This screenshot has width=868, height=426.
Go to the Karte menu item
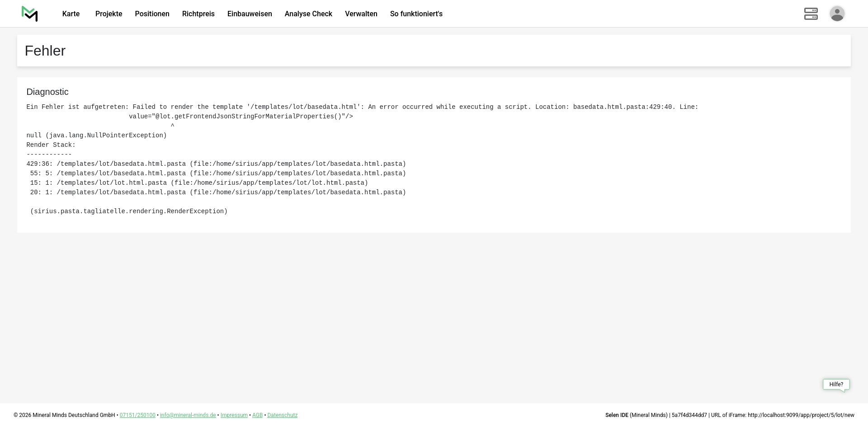tap(71, 14)
